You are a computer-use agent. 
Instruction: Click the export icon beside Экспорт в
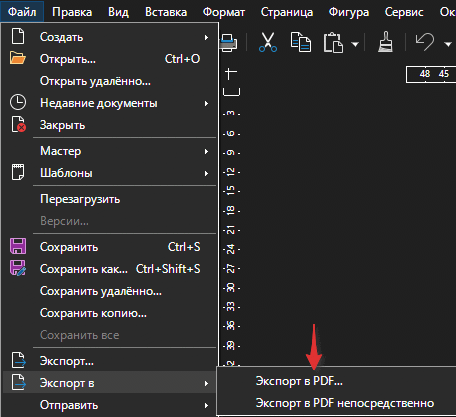click(x=18, y=382)
